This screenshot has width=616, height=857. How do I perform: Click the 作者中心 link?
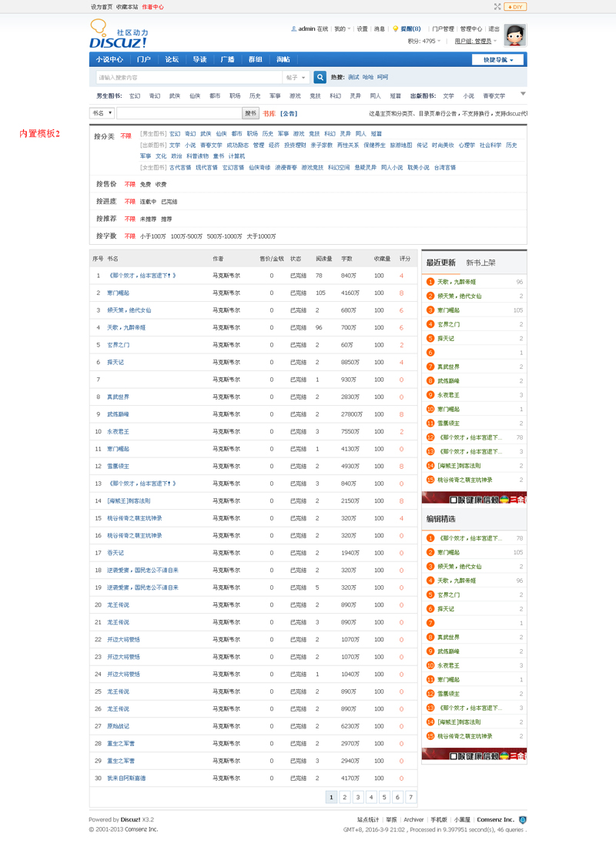pos(152,7)
